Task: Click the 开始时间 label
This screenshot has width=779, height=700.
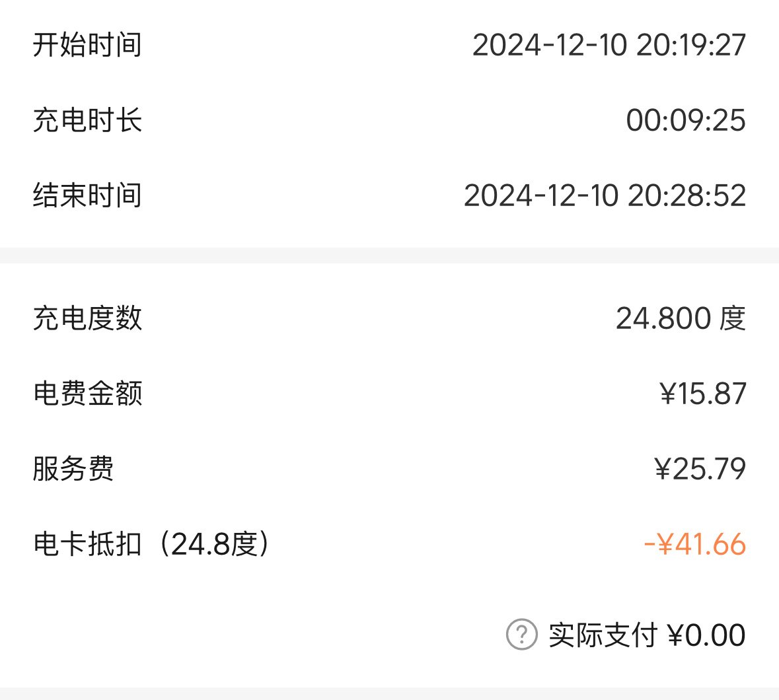Action: click(87, 45)
